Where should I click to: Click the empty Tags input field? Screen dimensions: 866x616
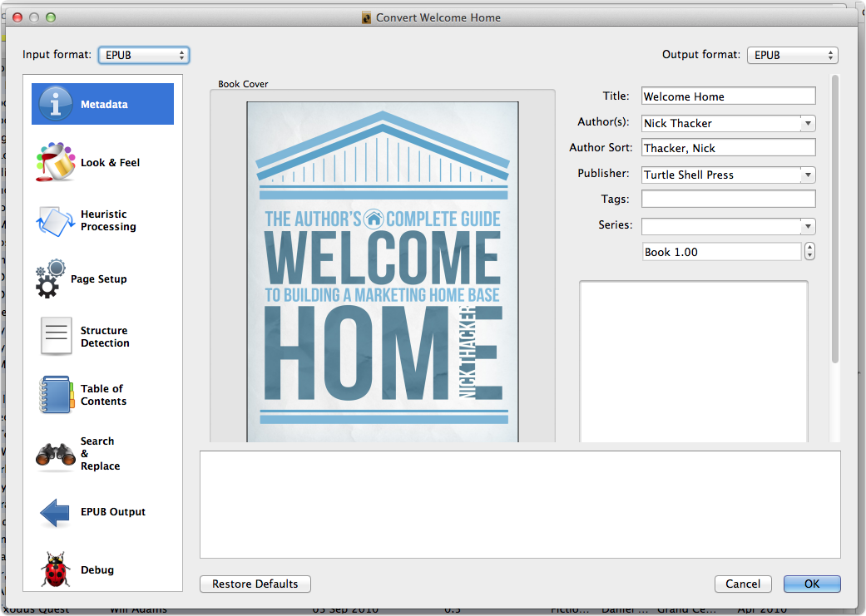(729, 199)
